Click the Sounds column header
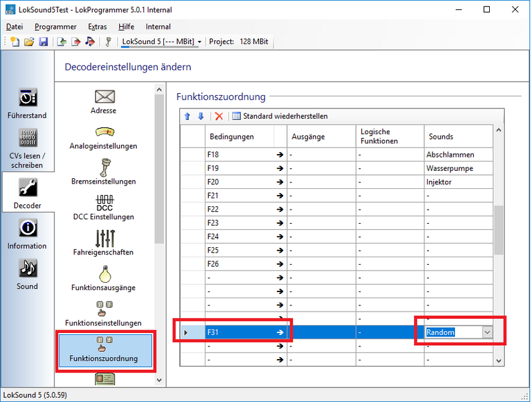The height and width of the screenshot is (402, 532). (x=458, y=137)
